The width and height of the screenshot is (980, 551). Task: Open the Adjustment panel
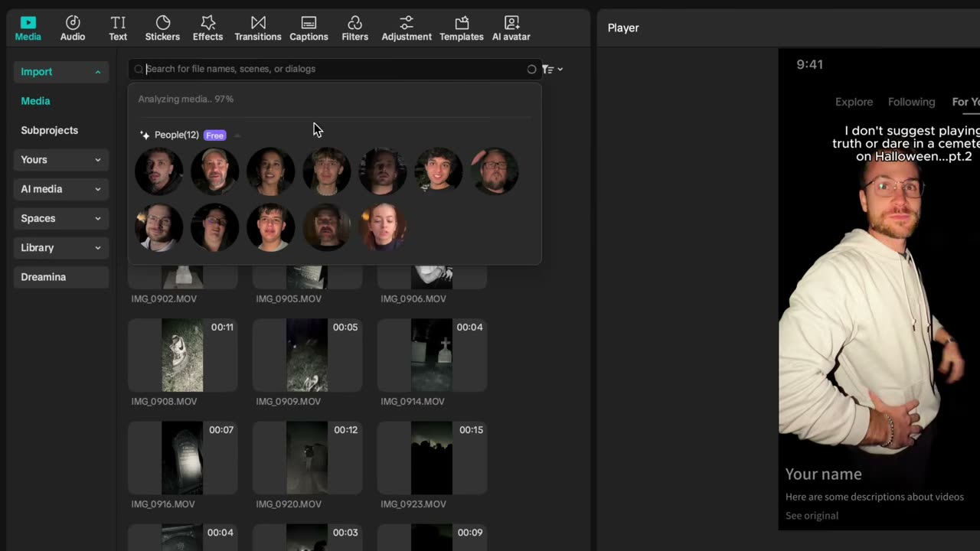coord(407,28)
